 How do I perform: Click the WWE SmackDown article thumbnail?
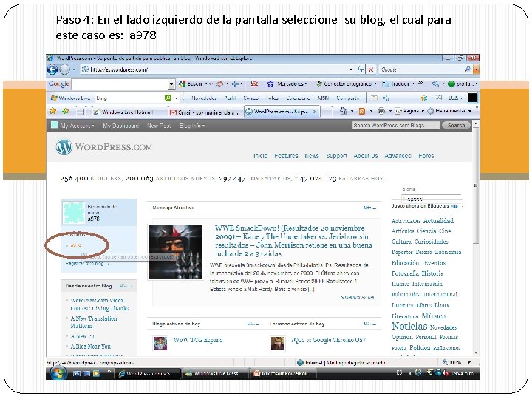point(175,252)
